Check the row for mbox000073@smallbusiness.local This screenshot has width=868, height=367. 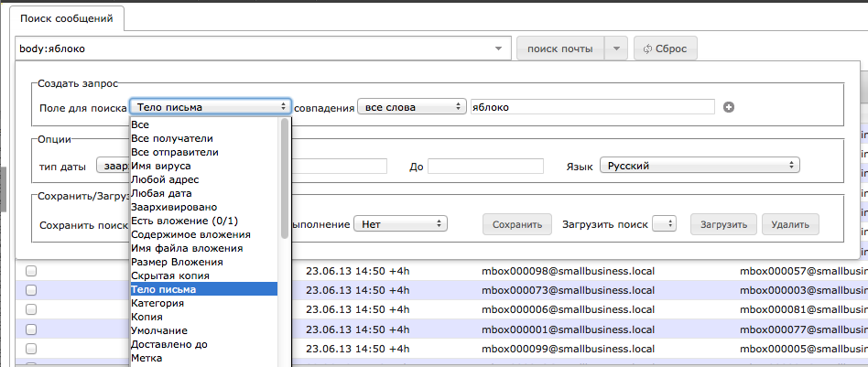tap(31, 290)
